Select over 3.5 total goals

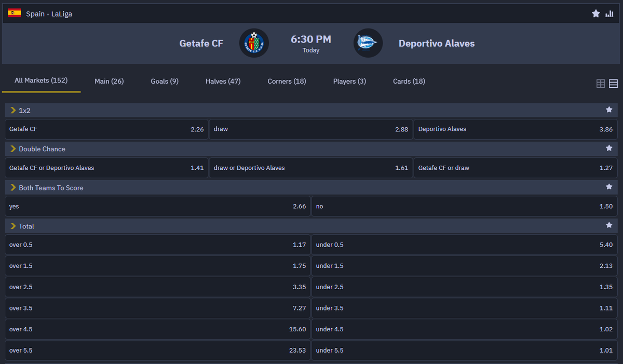157,308
